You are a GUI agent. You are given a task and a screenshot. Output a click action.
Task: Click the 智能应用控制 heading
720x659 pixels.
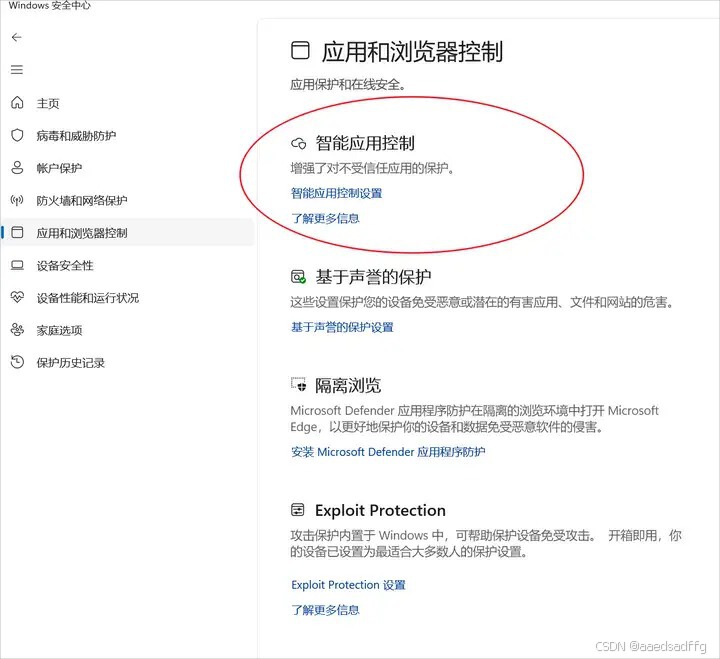point(365,143)
